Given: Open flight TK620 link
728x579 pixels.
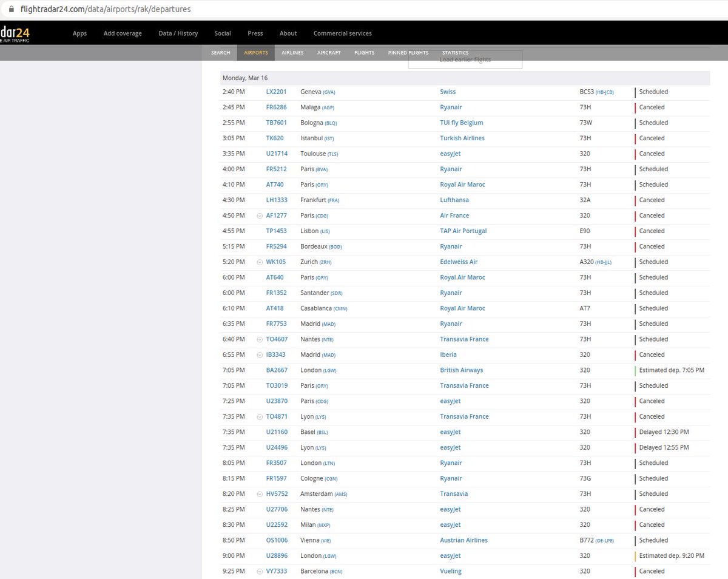Looking at the screenshot, I should tap(275, 138).
